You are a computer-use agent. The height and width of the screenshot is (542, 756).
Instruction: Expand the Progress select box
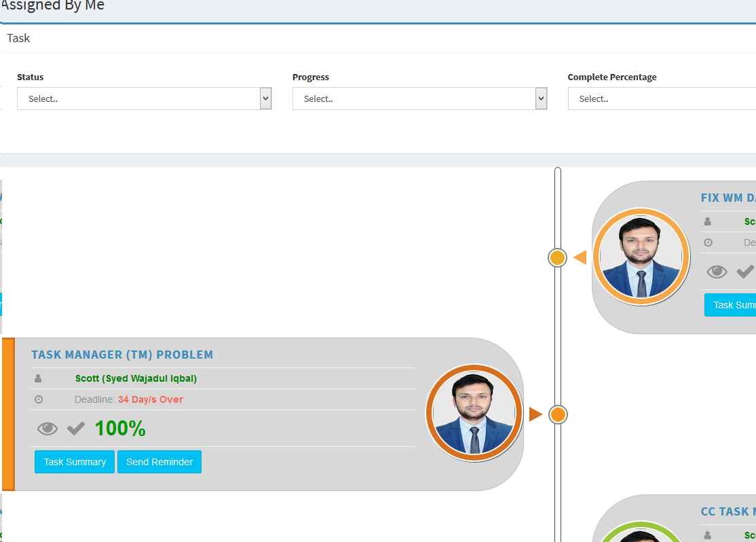[x=419, y=98]
